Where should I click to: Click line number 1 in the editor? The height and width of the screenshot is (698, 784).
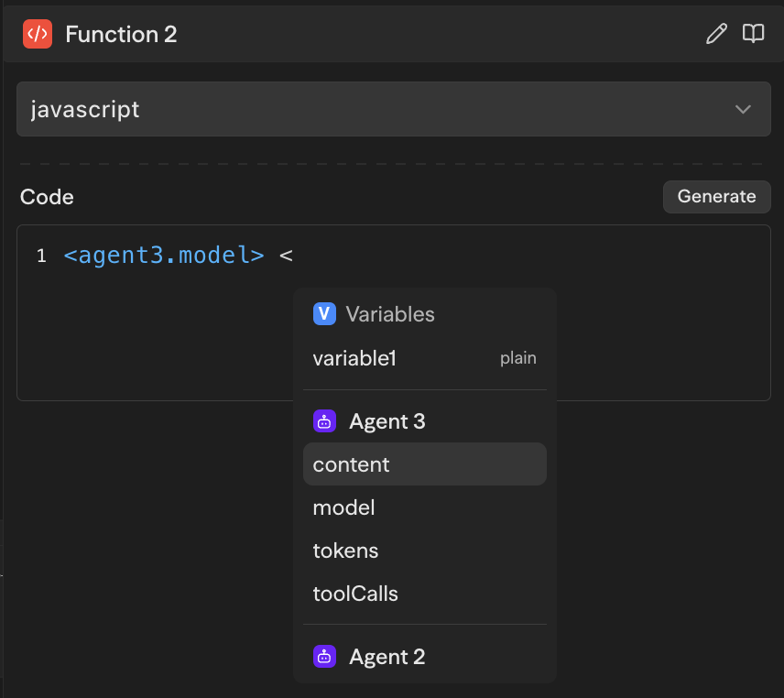point(41,256)
